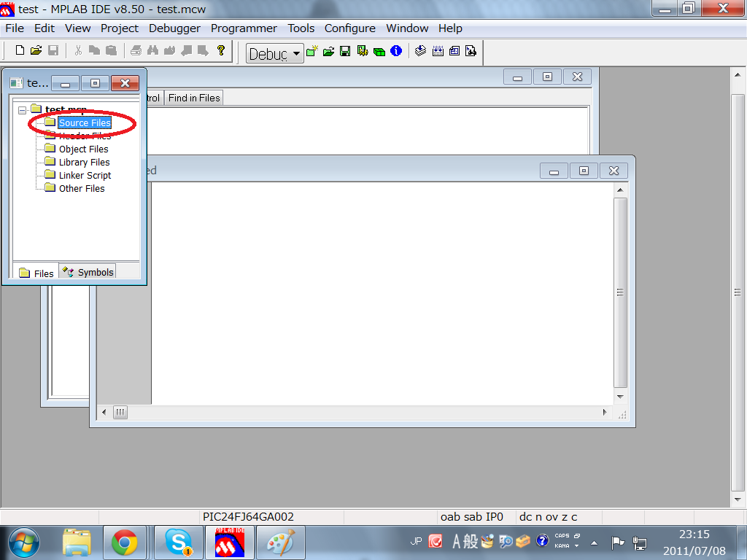Click the New Project icon
The height and width of the screenshot is (560, 747).
[312, 51]
